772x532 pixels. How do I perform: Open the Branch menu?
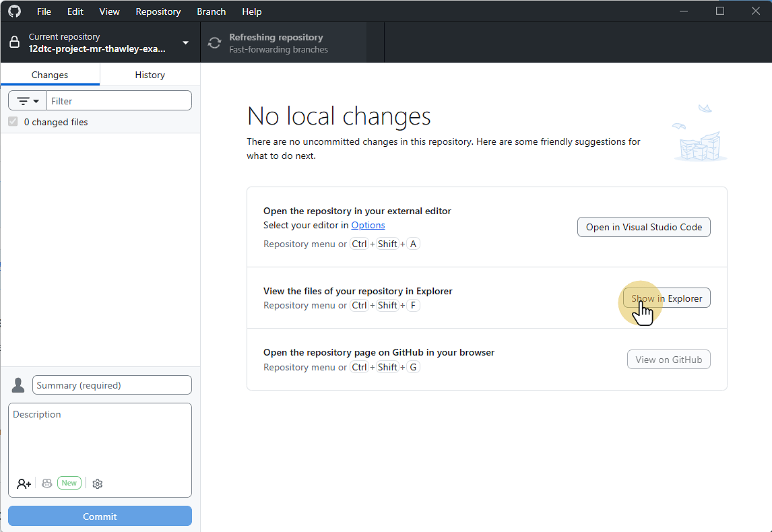pyautogui.click(x=211, y=11)
